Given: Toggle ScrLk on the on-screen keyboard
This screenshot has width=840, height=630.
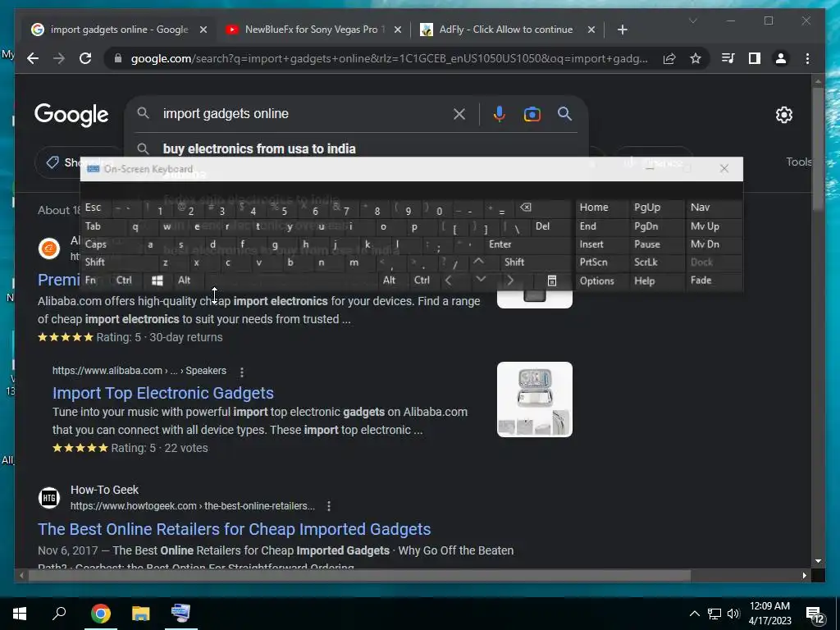Looking at the screenshot, I should (646, 262).
